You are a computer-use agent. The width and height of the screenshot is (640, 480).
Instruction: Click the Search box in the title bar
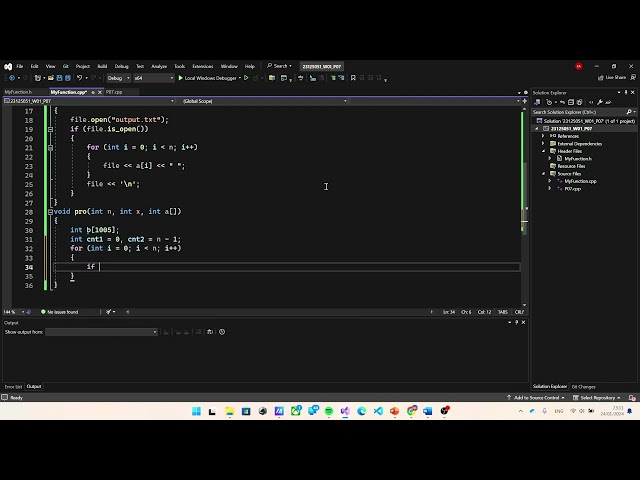(280, 66)
